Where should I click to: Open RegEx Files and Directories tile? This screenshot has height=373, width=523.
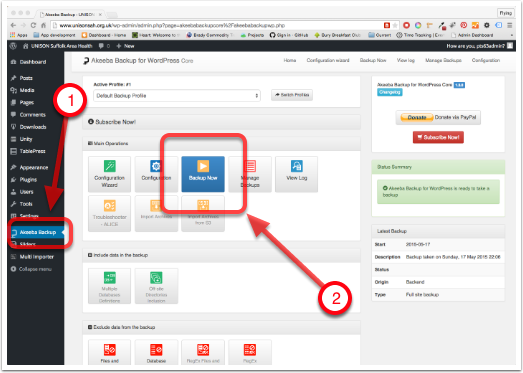(203, 352)
